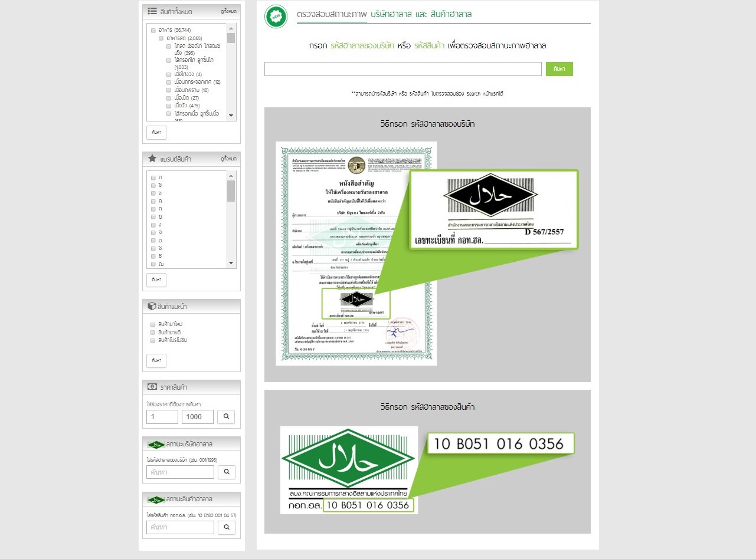Screen dimensions: 756x559
Task: Click the brand list scroll-up arrow
Action: pyautogui.click(x=231, y=176)
